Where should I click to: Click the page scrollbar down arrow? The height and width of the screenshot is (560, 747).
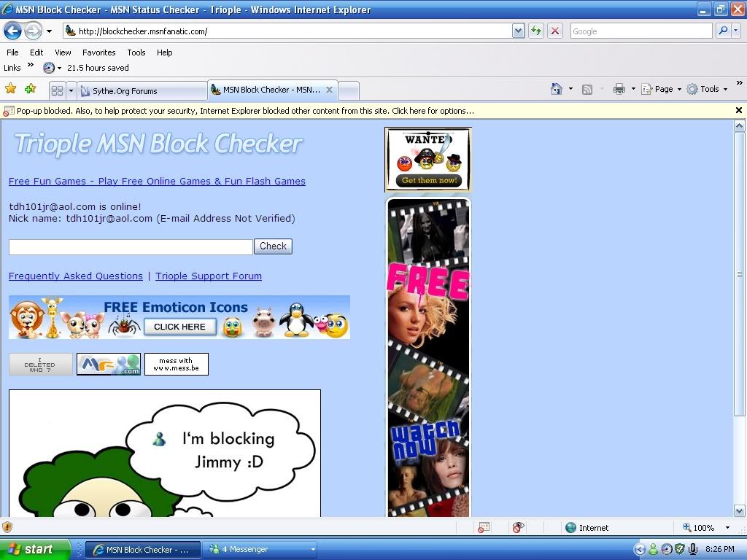tap(740, 511)
